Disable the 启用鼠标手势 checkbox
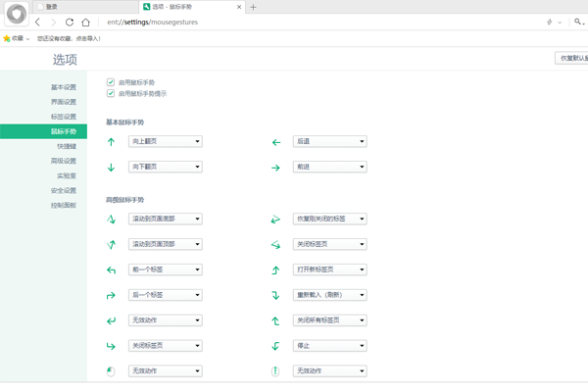The width and height of the screenshot is (588, 392). pyautogui.click(x=111, y=82)
